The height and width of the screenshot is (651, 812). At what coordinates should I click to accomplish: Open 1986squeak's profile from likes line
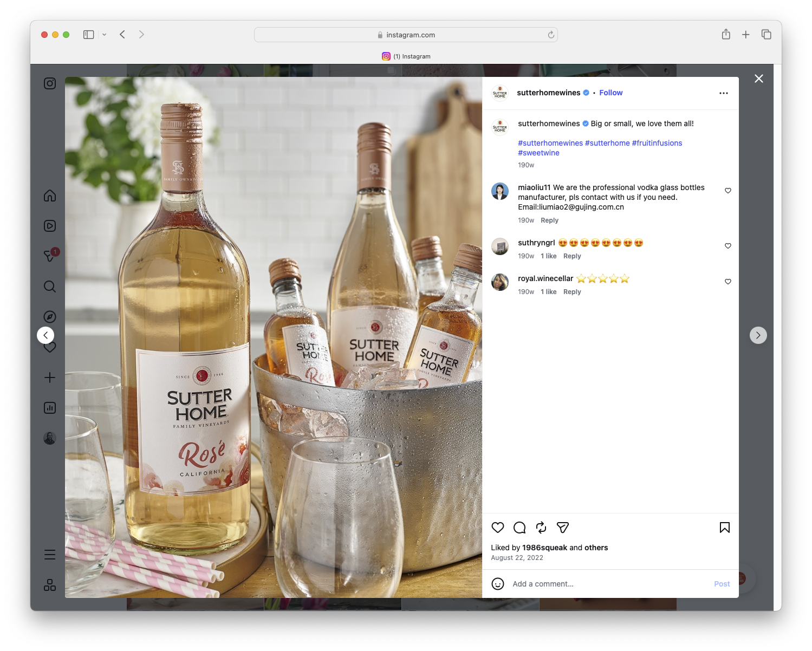click(x=544, y=548)
